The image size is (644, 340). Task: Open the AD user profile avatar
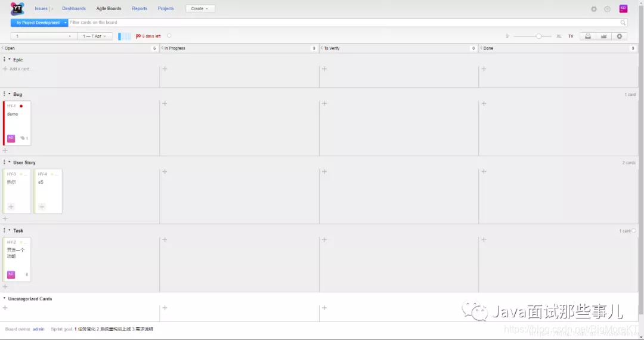[x=624, y=8]
